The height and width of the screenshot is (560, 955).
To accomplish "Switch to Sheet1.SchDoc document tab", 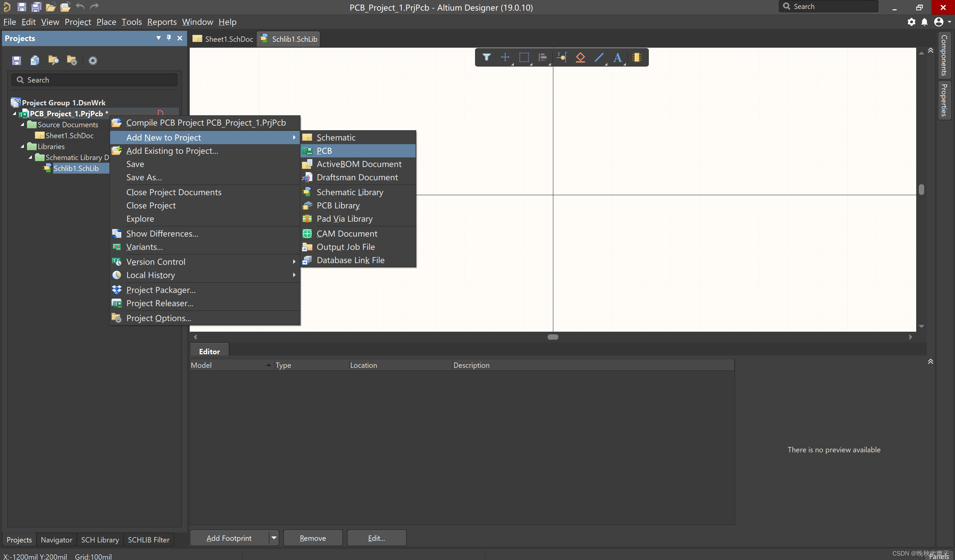I will 224,39.
